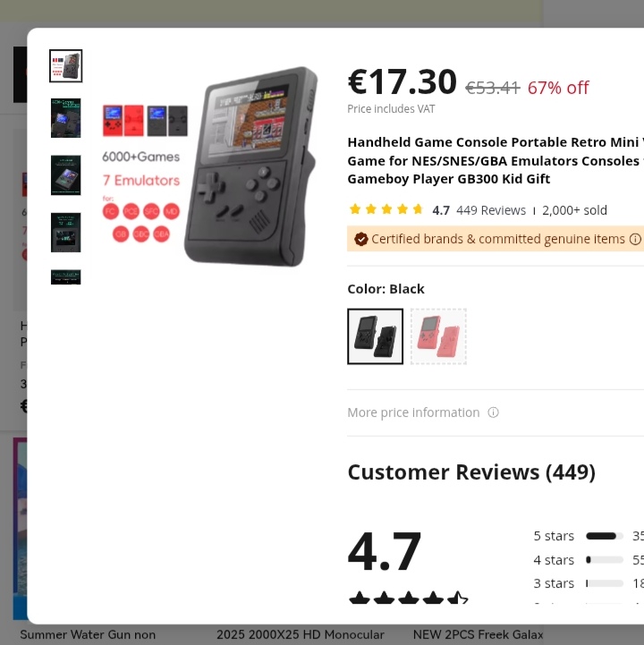Image resolution: width=644 pixels, height=645 pixels.
Task: Select the Black color option swatch
Action: coord(375,336)
